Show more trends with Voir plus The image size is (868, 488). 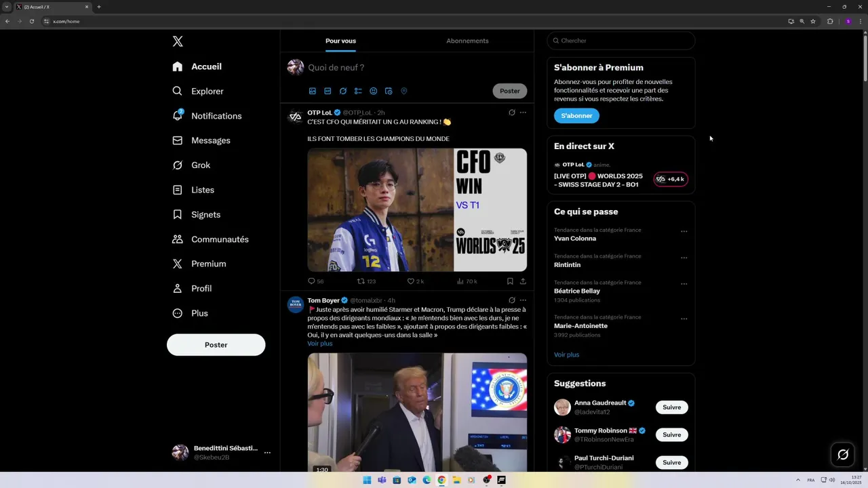(x=566, y=354)
